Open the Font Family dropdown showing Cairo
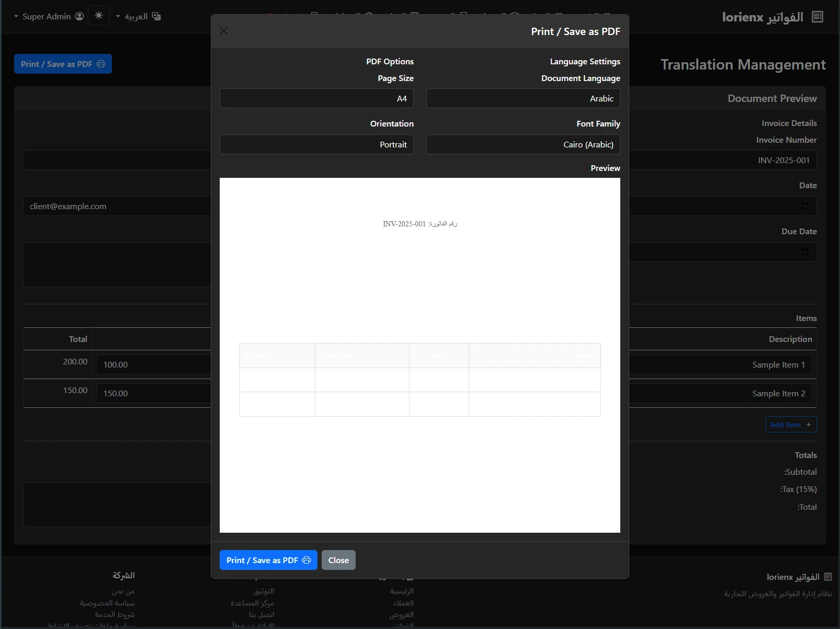Screen dimensions: 840x629 click(x=523, y=144)
